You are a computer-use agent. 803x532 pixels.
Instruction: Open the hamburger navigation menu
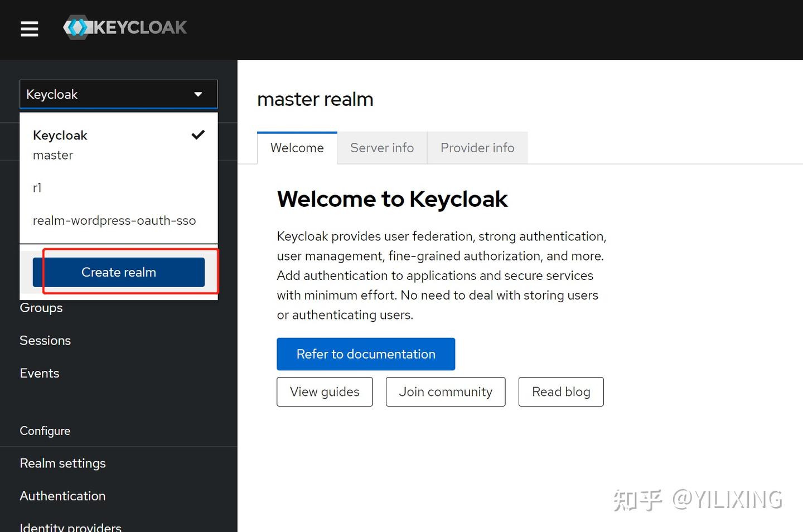pos(29,29)
